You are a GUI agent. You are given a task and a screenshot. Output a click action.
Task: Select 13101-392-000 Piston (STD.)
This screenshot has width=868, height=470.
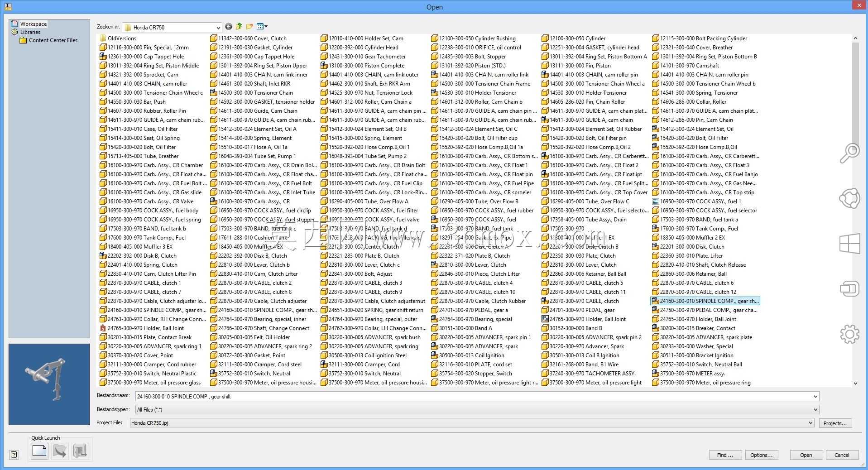click(x=472, y=66)
